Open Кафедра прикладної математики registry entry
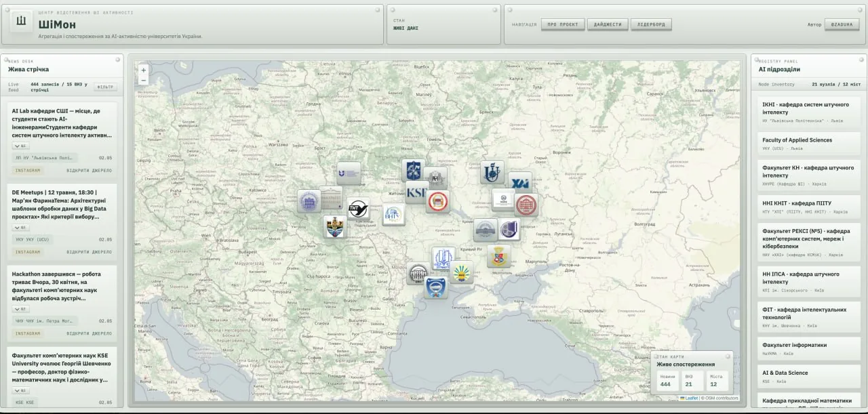The image size is (868, 414). tap(809, 402)
